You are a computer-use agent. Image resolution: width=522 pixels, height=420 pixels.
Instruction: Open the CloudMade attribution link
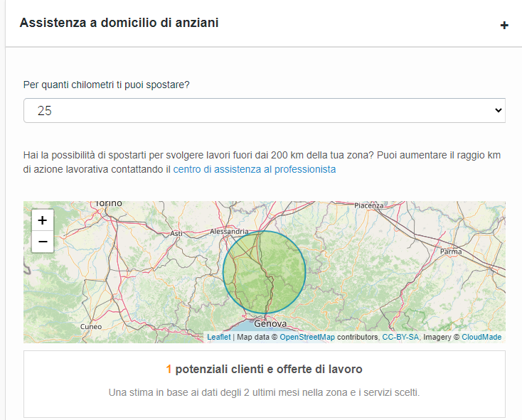point(481,337)
